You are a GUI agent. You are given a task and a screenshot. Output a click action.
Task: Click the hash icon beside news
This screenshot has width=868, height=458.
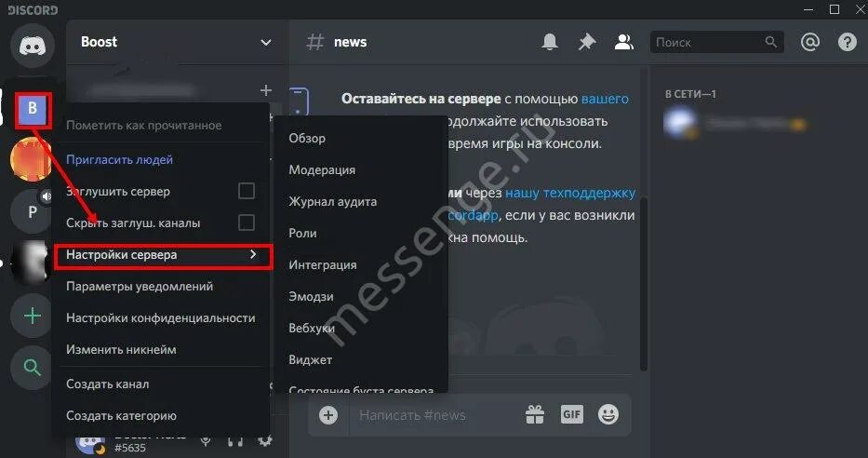[315, 42]
